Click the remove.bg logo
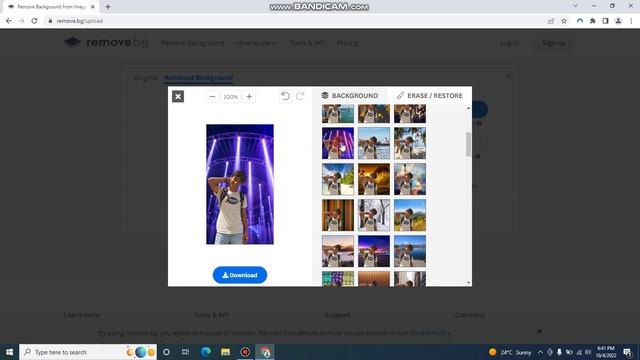640x360 pixels. (x=106, y=42)
